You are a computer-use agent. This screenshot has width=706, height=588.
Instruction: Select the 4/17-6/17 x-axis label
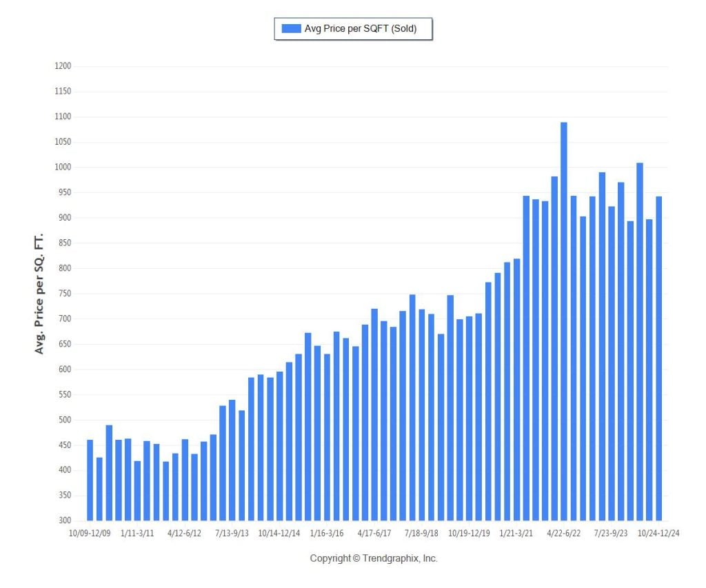pyautogui.click(x=374, y=533)
